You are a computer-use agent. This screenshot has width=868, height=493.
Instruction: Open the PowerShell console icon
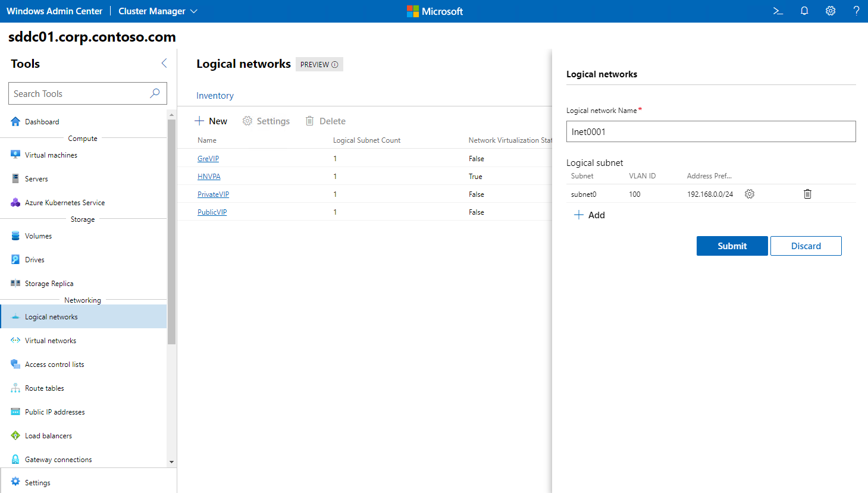(x=778, y=11)
